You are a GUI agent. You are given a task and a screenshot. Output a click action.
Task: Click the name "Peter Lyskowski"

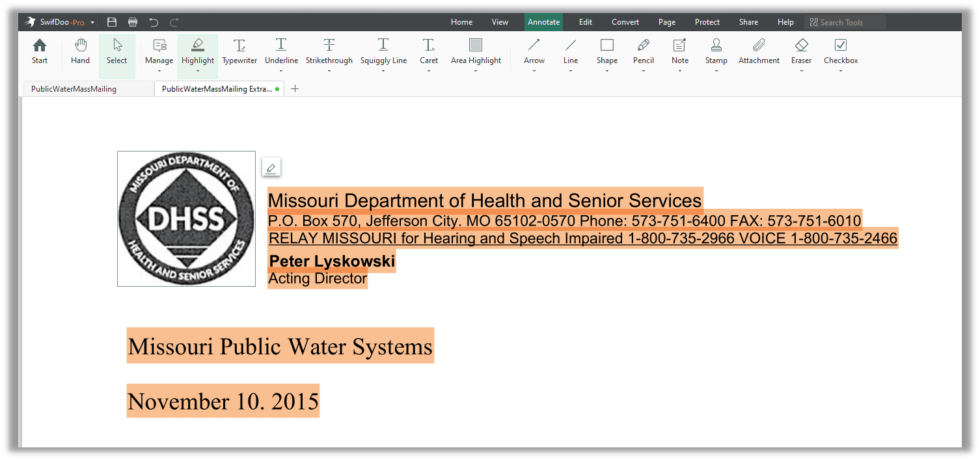tap(332, 261)
